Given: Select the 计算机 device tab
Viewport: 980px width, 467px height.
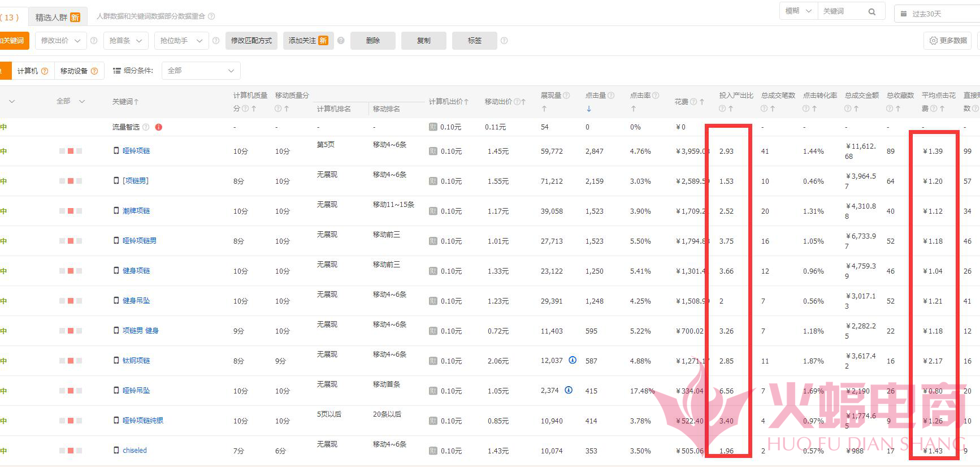Looking at the screenshot, I should 32,71.
